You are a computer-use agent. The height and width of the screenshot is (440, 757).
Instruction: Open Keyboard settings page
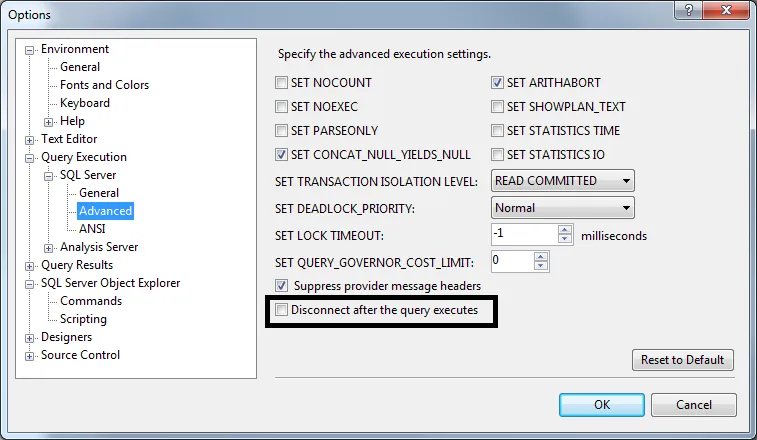(x=84, y=103)
